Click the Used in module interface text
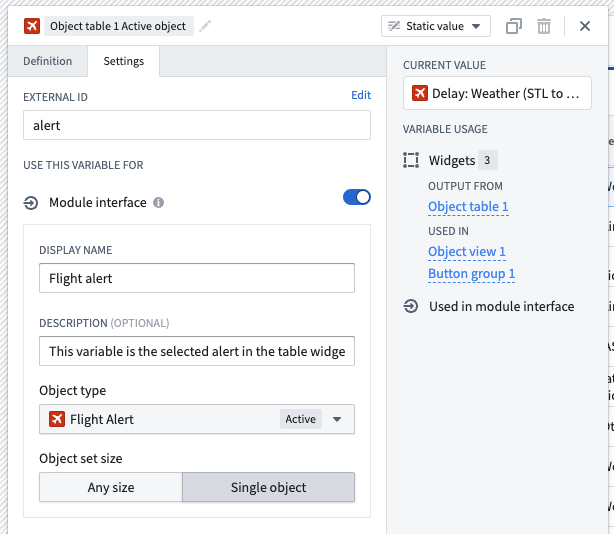This screenshot has height=534, width=614. [502, 306]
